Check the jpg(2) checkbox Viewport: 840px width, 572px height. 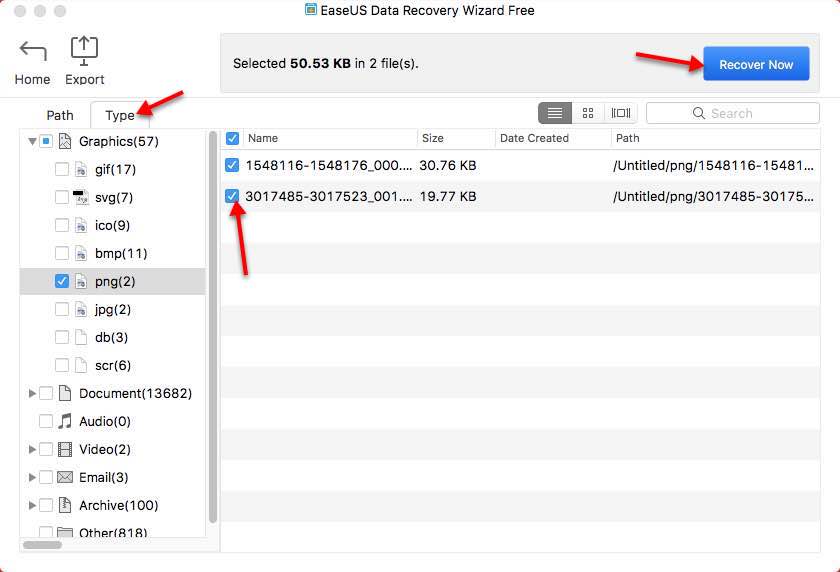point(62,310)
